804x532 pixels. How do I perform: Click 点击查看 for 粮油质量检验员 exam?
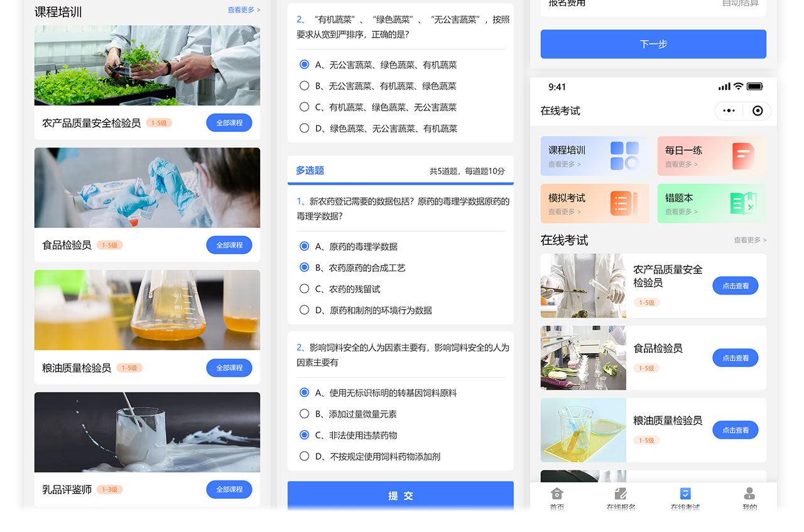[x=735, y=430]
